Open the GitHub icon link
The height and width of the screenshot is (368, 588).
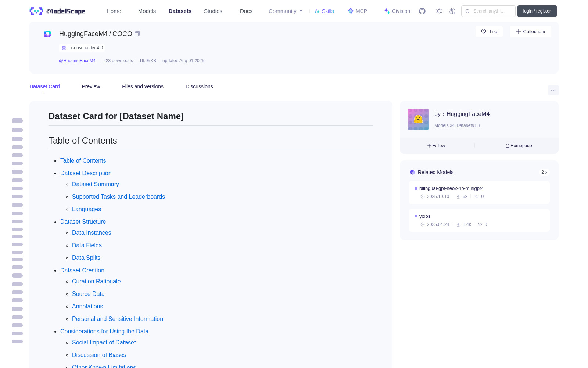422,11
